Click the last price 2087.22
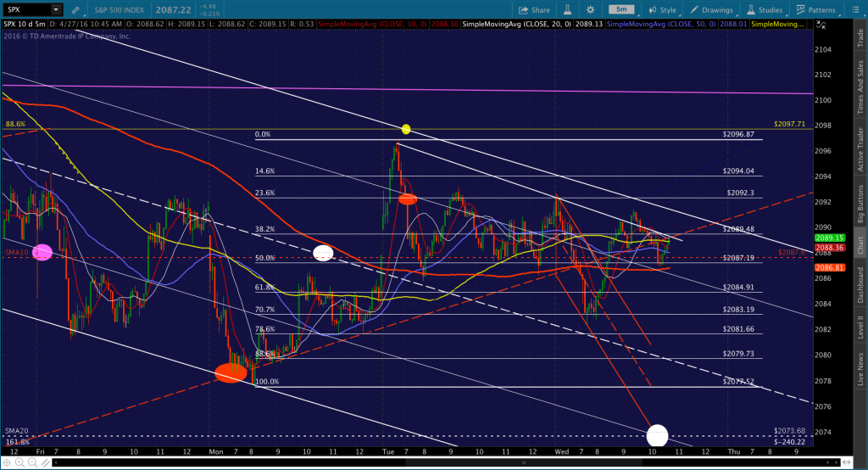This screenshot has height=470, width=868. coord(173,10)
